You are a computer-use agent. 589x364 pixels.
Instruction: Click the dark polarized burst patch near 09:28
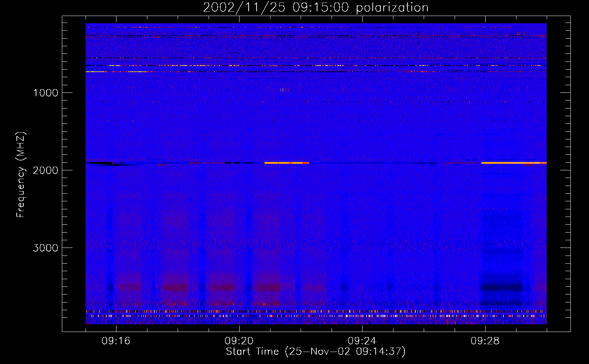[502, 288]
